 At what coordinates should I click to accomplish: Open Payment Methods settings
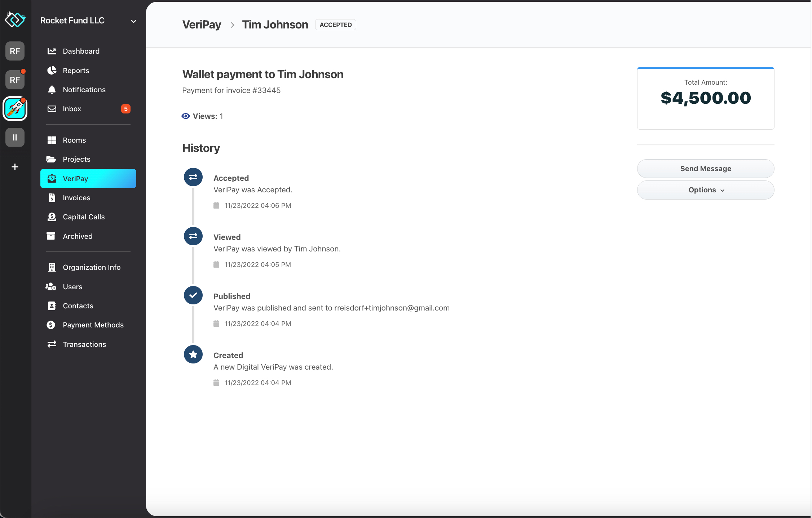point(93,325)
